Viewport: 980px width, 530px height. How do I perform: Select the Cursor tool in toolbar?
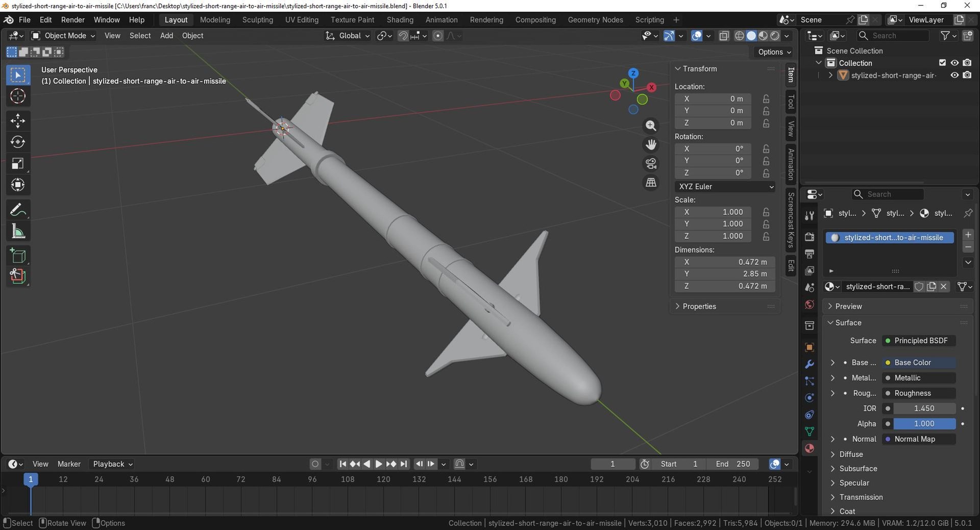(18, 96)
